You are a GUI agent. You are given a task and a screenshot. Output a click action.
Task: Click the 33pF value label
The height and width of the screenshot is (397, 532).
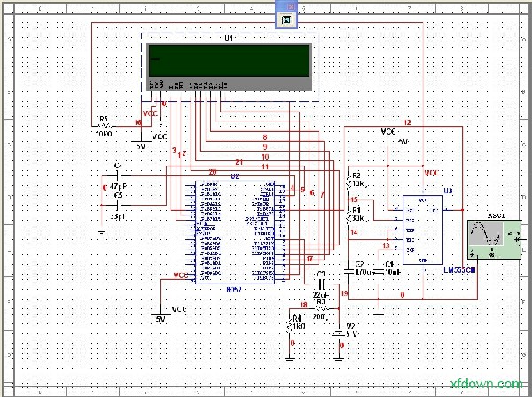click(x=118, y=216)
